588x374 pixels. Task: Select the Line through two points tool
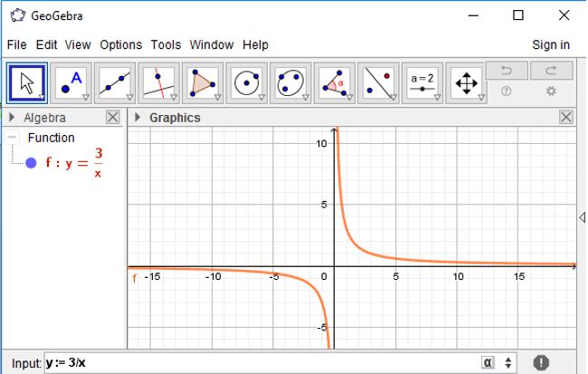tap(115, 83)
